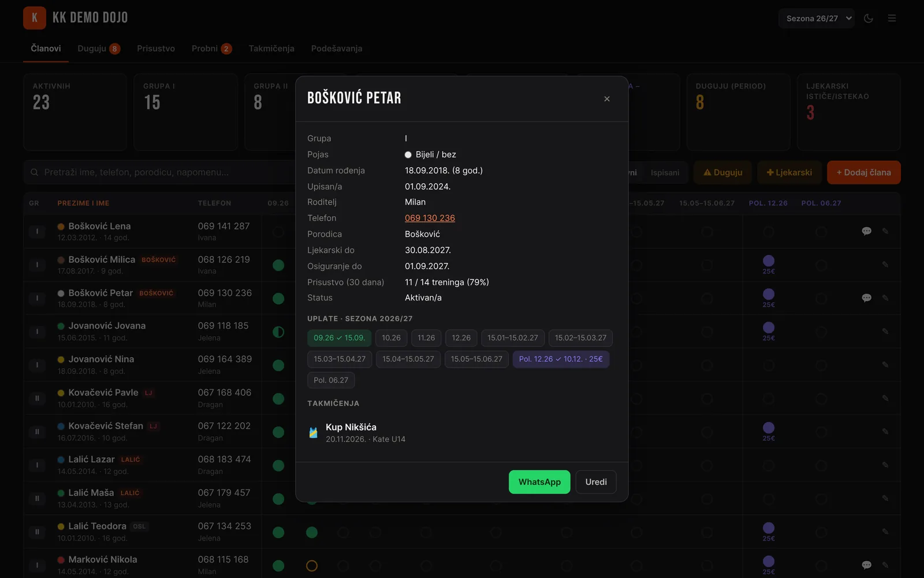Screen dimensions: 924x578
Task: Select the paid 09.26 payment chip
Action: pos(339,338)
